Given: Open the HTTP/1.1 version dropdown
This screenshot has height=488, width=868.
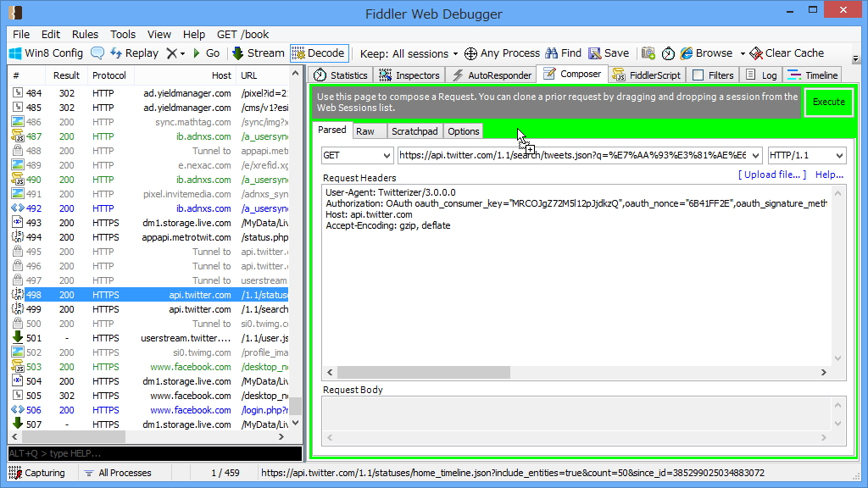Looking at the screenshot, I should (807, 156).
